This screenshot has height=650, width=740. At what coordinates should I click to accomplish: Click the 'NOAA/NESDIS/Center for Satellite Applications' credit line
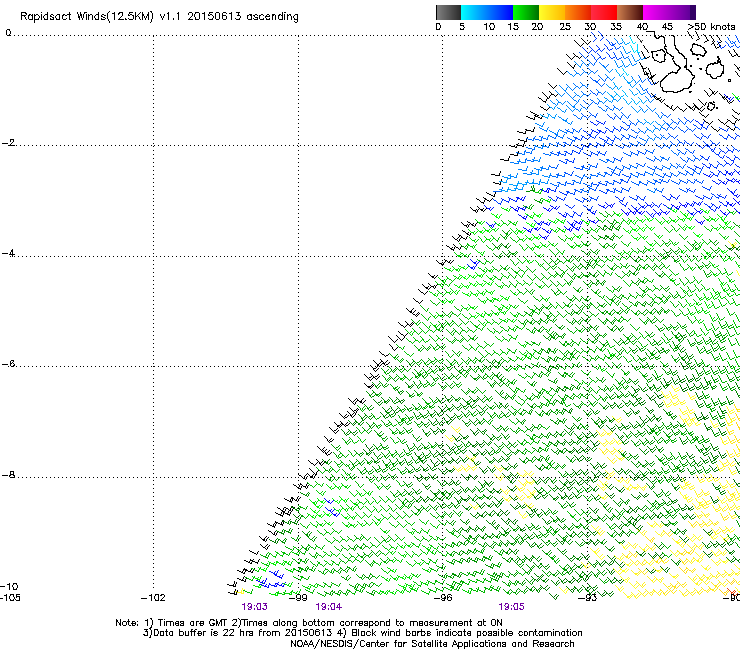pos(432,644)
